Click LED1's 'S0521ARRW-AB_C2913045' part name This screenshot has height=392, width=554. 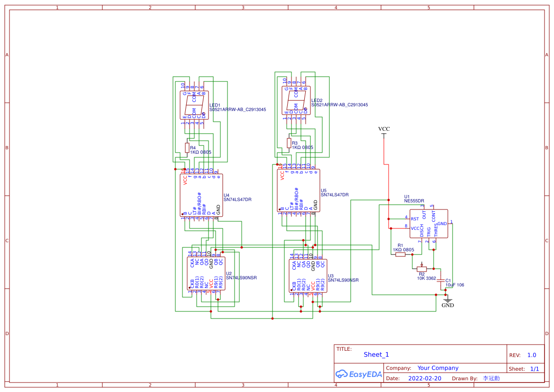click(x=238, y=109)
